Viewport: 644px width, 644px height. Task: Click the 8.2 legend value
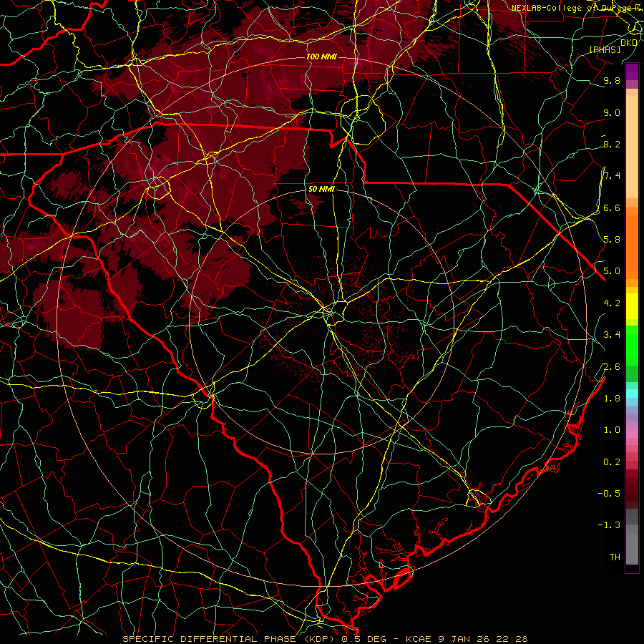[612, 144]
